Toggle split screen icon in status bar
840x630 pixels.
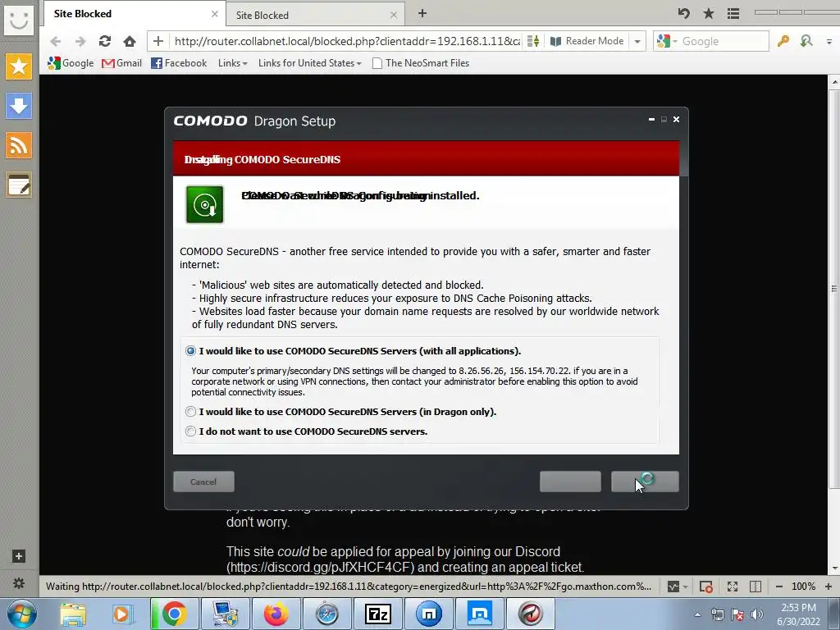click(x=756, y=587)
